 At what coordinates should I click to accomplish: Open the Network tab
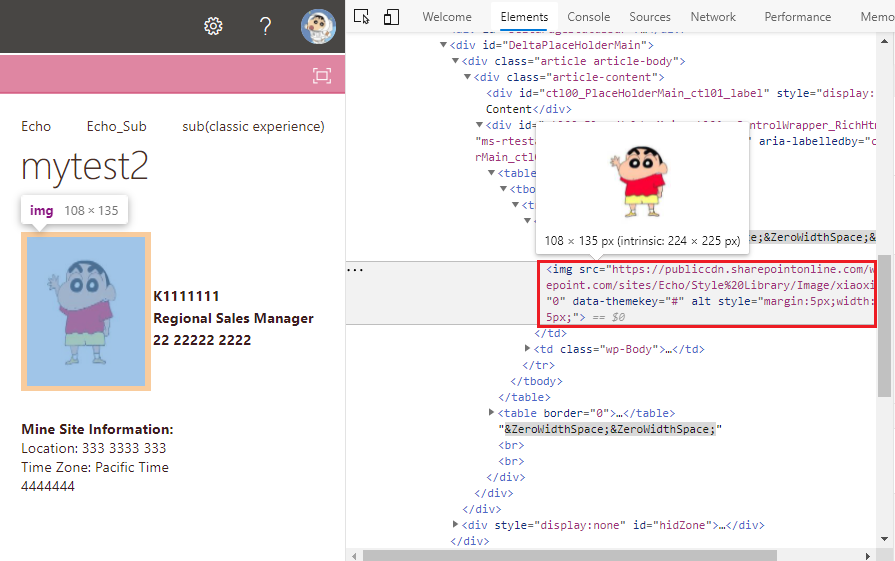pyautogui.click(x=713, y=17)
